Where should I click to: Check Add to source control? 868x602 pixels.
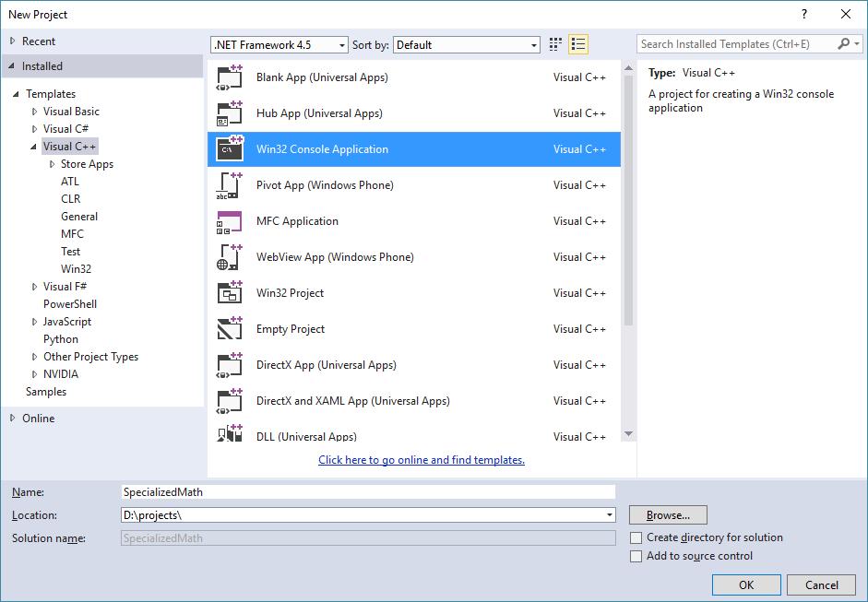click(x=636, y=556)
